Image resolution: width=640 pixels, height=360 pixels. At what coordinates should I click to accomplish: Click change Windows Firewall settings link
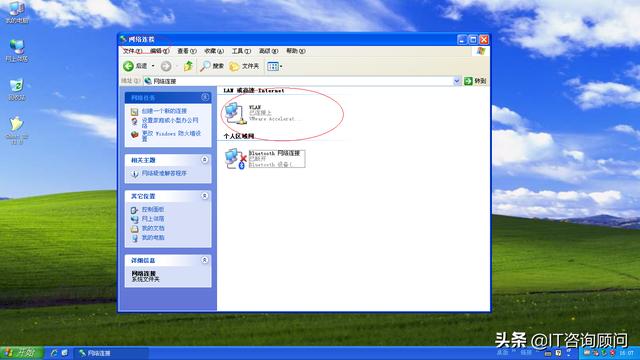pos(171,136)
